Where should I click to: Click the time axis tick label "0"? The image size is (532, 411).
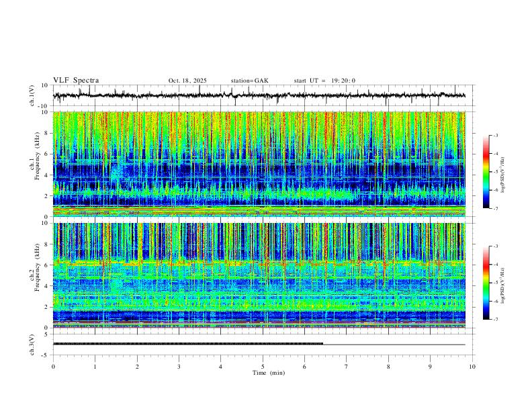tap(53, 367)
